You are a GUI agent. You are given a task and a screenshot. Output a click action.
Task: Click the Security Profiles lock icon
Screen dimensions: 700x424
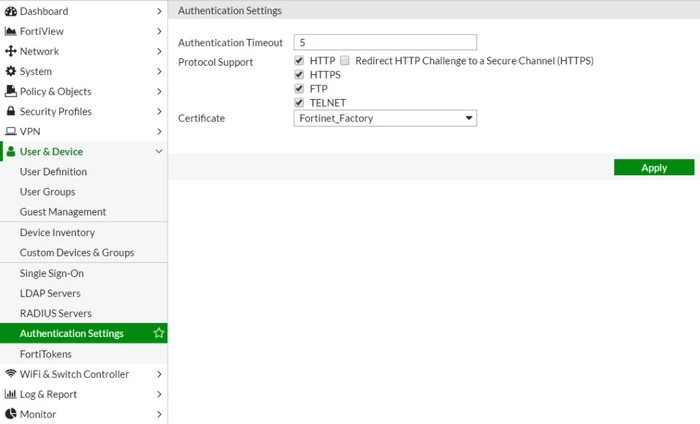click(x=11, y=111)
